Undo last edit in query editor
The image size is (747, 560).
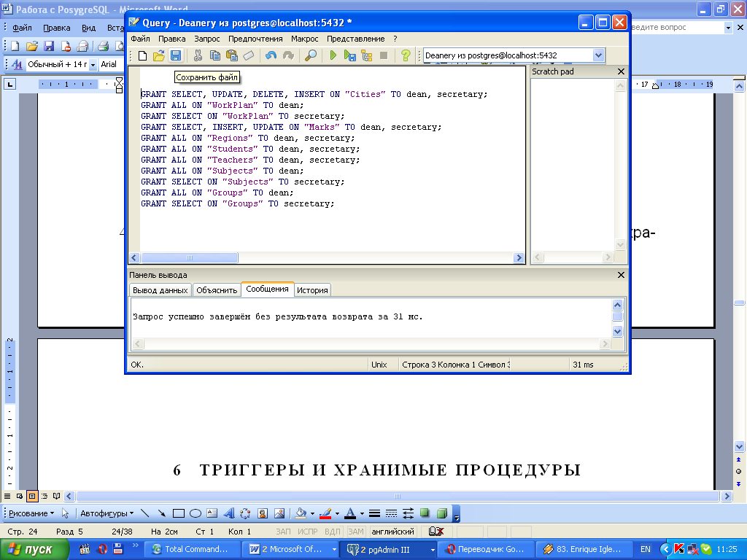pyautogui.click(x=271, y=55)
